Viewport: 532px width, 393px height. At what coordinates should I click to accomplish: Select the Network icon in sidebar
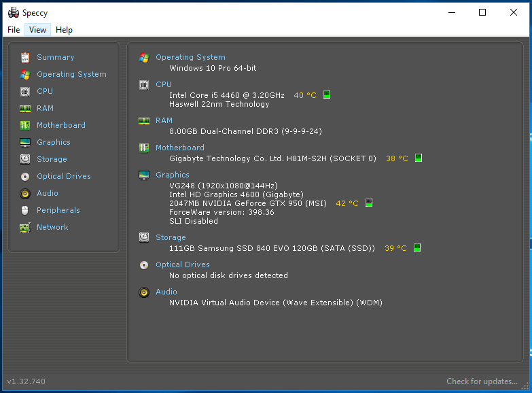tap(25, 228)
